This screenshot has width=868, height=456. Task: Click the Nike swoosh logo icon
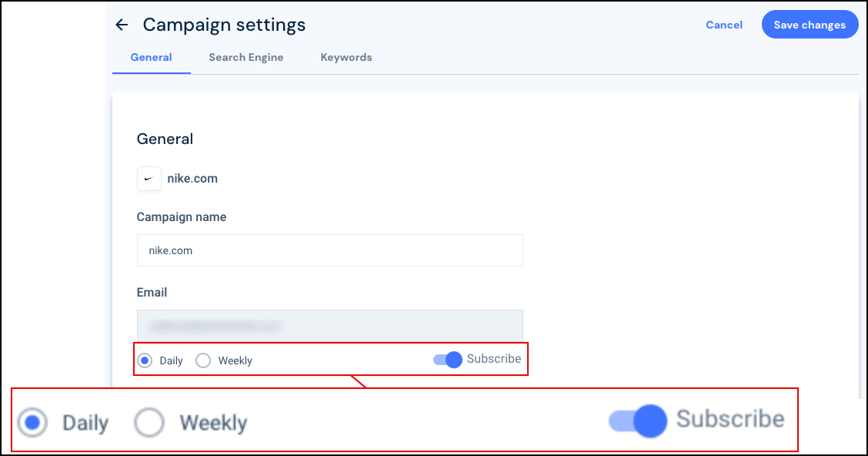click(149, 179)
